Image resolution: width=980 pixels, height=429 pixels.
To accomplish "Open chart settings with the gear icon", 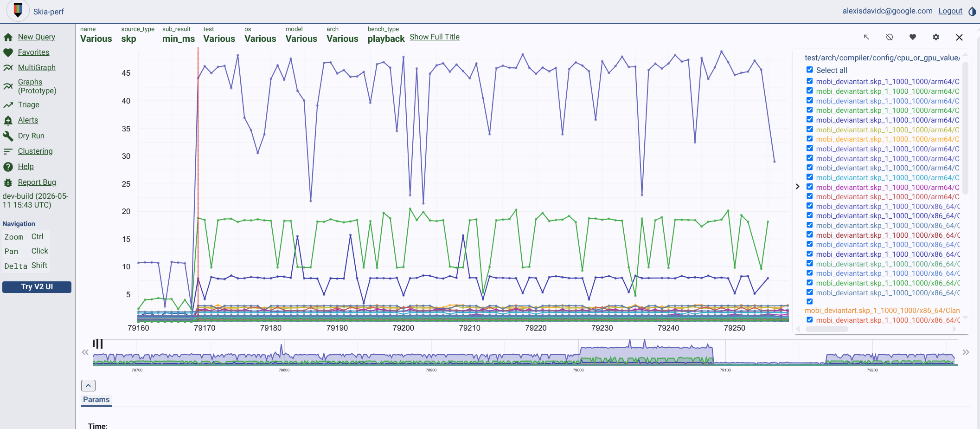I will pyautogui.click(x=936, y=37).
